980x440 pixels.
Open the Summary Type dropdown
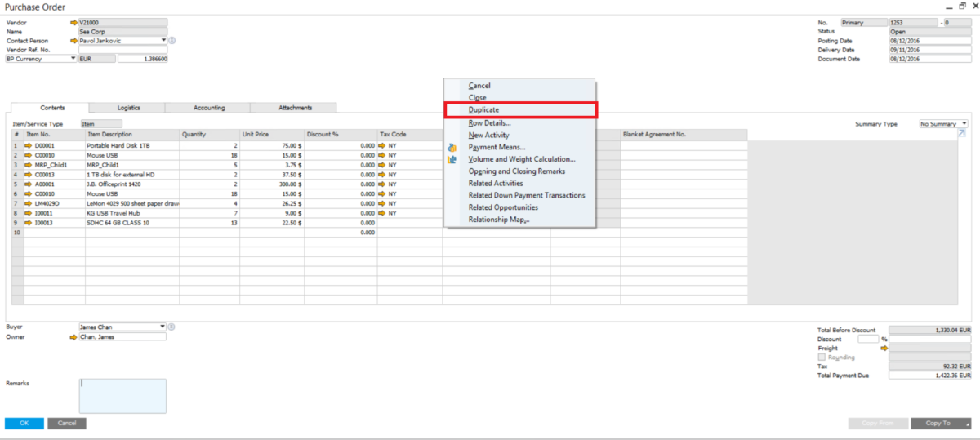point(964,123)
